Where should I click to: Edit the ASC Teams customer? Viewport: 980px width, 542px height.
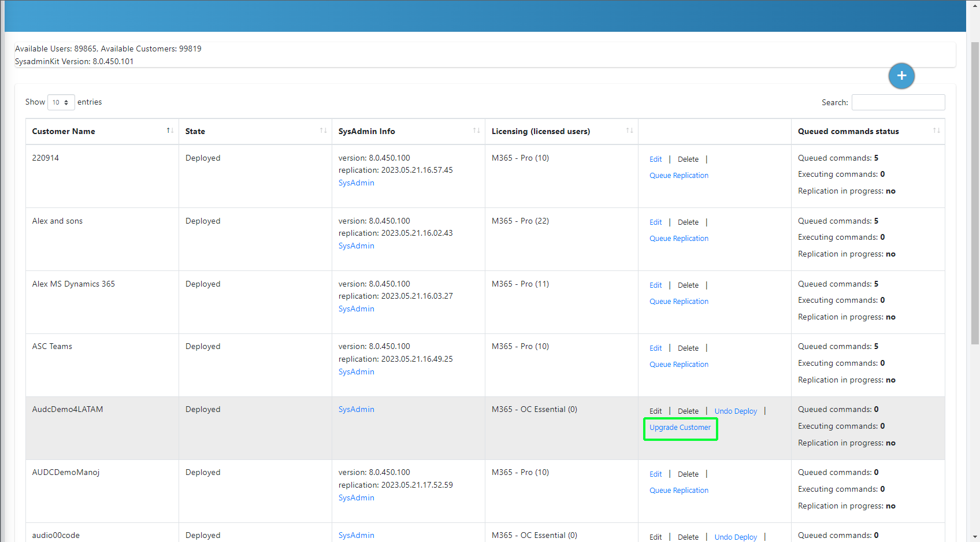coord(655,348)
